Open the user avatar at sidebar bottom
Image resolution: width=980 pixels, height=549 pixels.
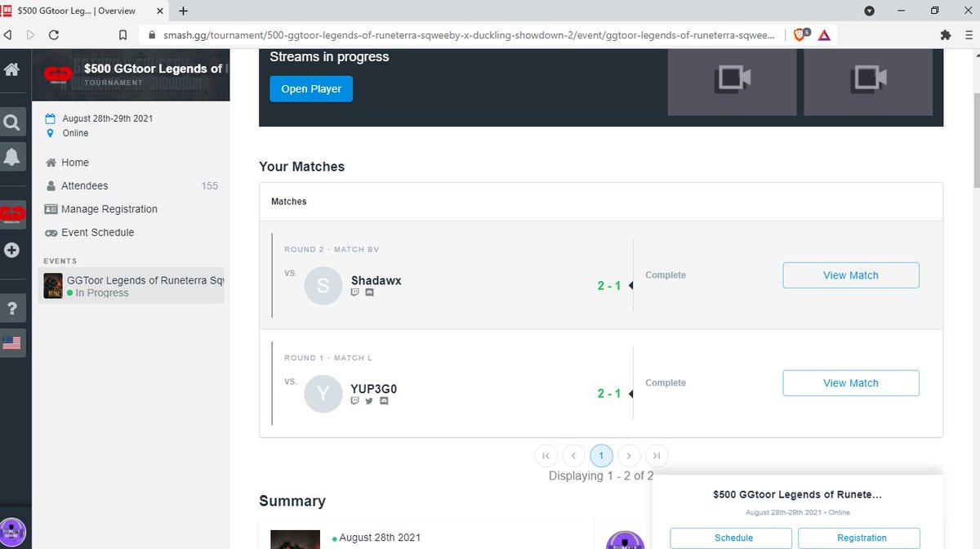[14, 532]
